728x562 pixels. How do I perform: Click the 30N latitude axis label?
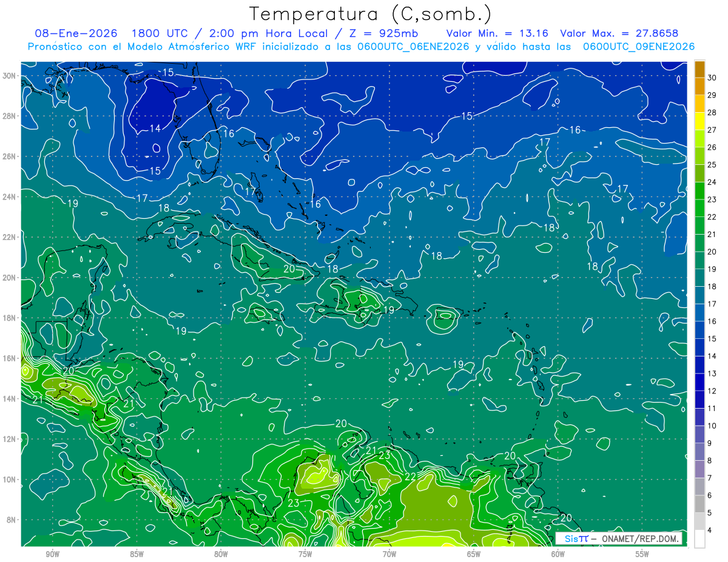tap(10, 76)
